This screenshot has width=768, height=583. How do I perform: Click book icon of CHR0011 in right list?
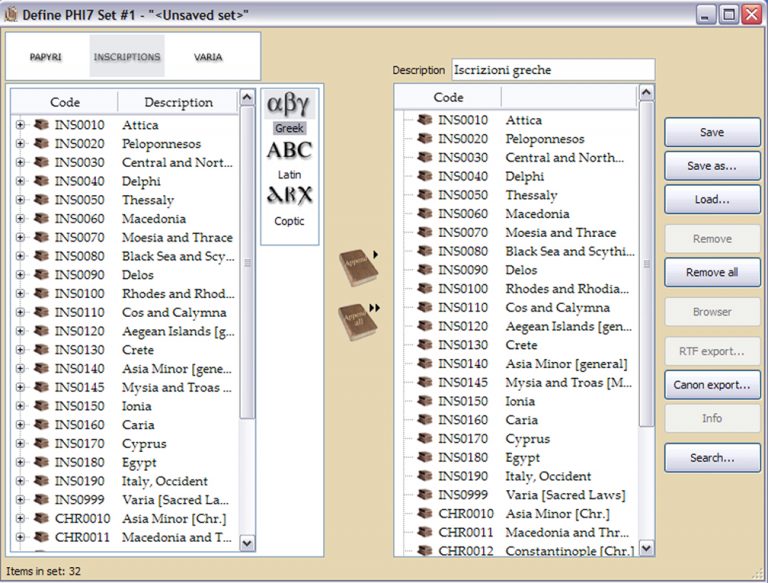coord(425,532)
